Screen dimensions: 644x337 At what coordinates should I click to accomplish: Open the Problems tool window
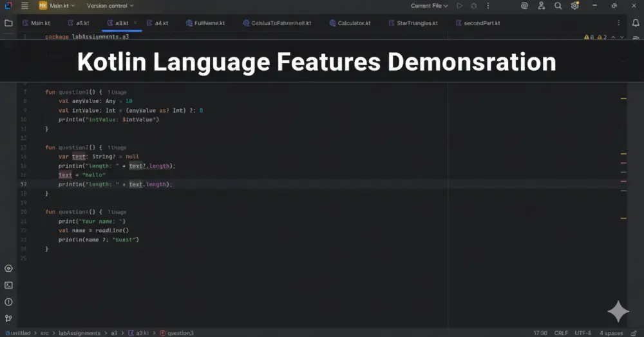(x=8, y=302)
